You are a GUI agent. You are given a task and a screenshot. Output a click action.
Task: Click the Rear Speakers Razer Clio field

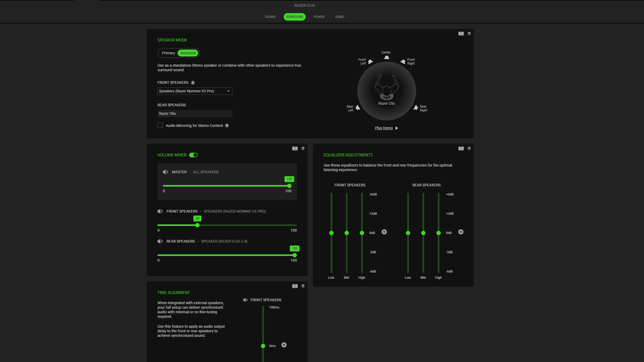click(x=195, y=114)
